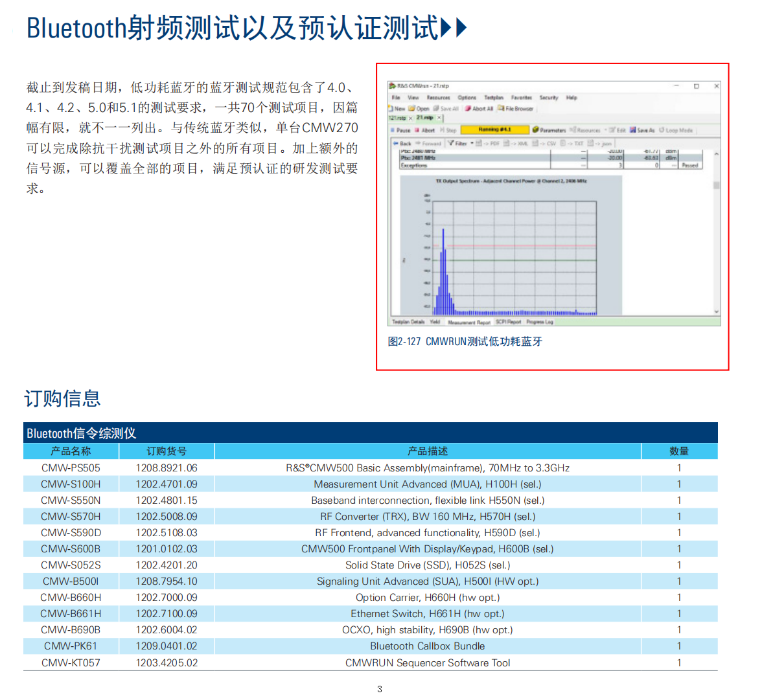Screen dimensions: 762x700
Task: Click the Save All toolbar icon
Action: pyautogui.click(x=436, y=108)
